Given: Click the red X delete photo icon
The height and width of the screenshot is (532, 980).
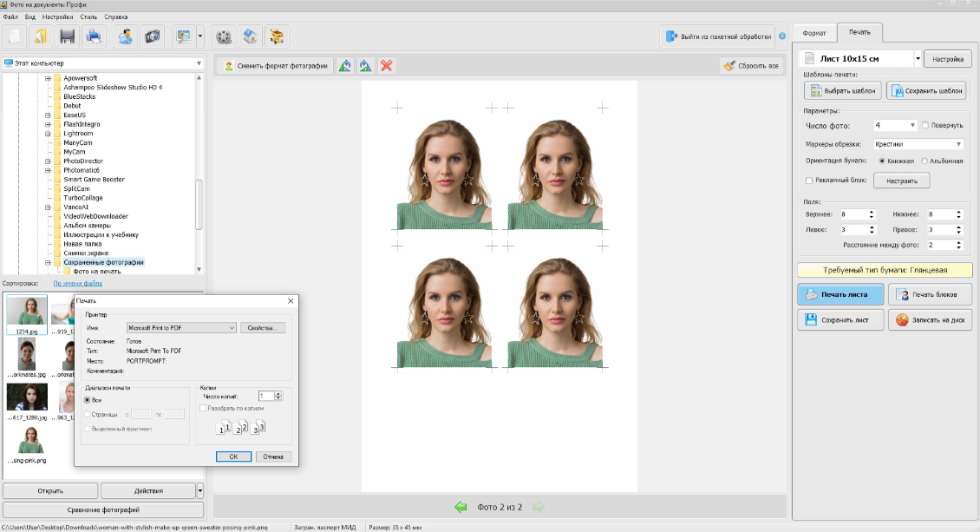Looking at the screenshot, I should tap(386, 66).
